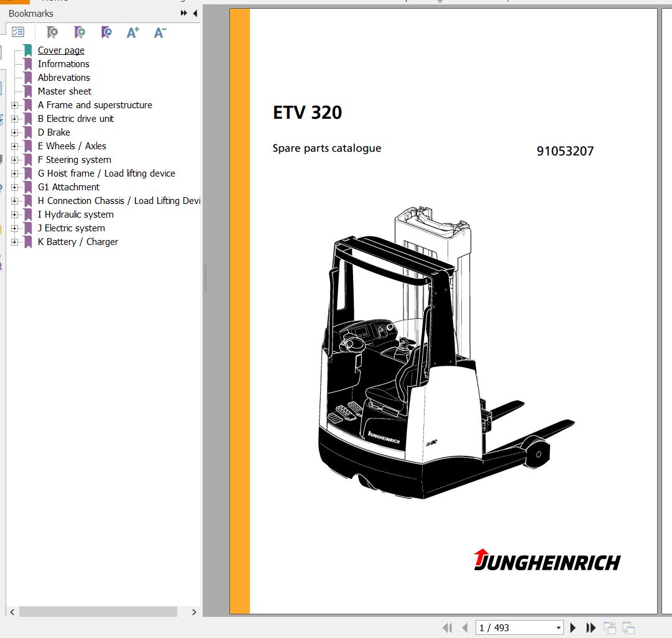The image size is (672, 638).
Task: Expand the D Brake bookmark
Action: click(x=14, y=132)
